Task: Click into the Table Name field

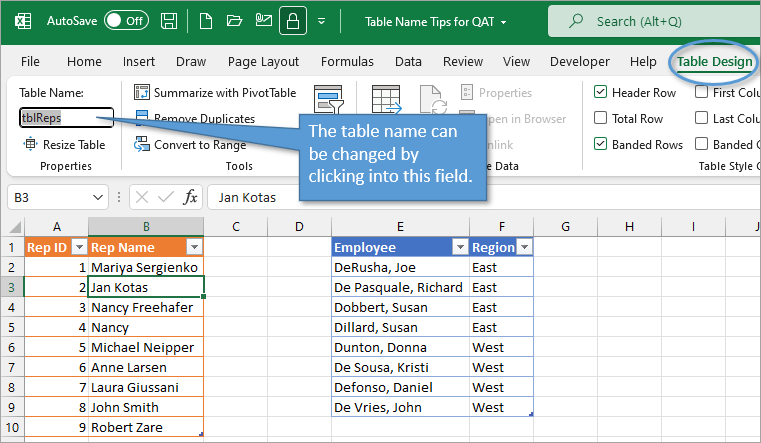Action: 66,118
